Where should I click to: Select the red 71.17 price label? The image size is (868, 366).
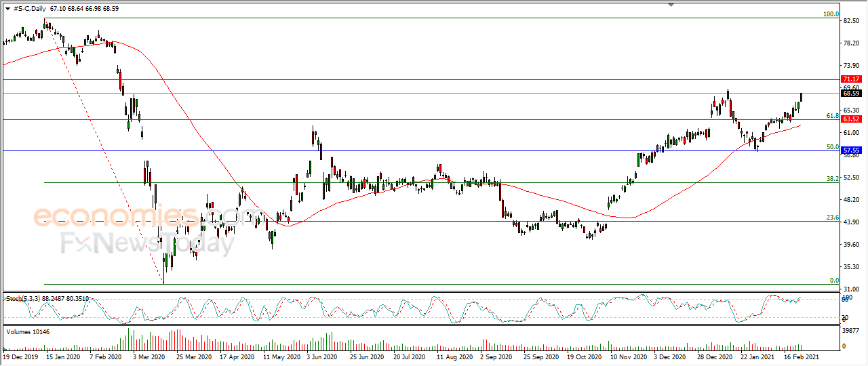point(851,79)
